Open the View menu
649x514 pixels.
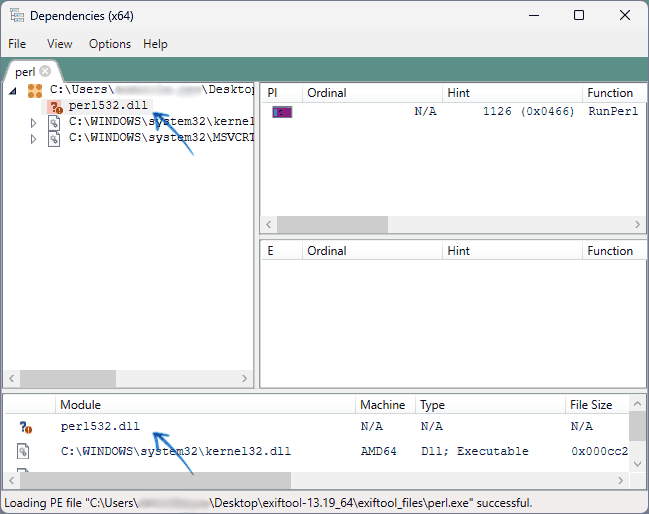(60, 44)
